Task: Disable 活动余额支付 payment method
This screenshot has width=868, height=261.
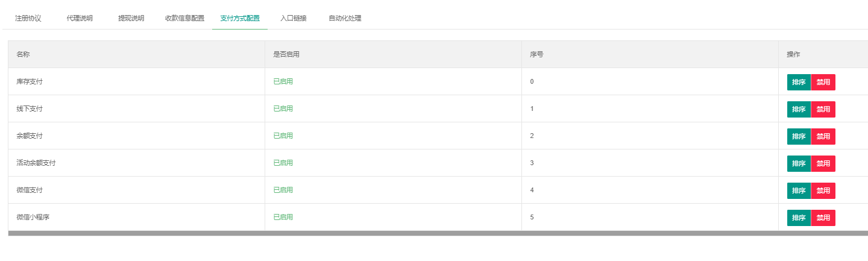Action: coord(823,163)
